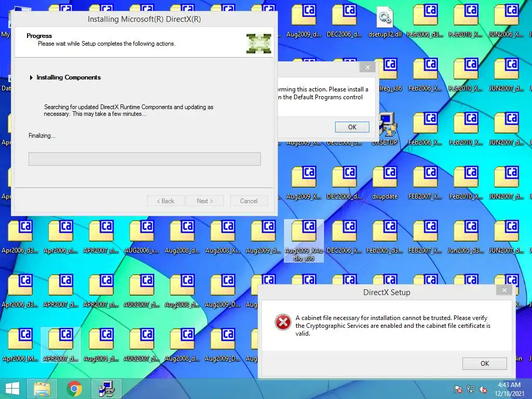Select the Aug2005_d... cabinet file
Image resolution: width=532 pixels, height=399 pixels.
pos(101,345)
